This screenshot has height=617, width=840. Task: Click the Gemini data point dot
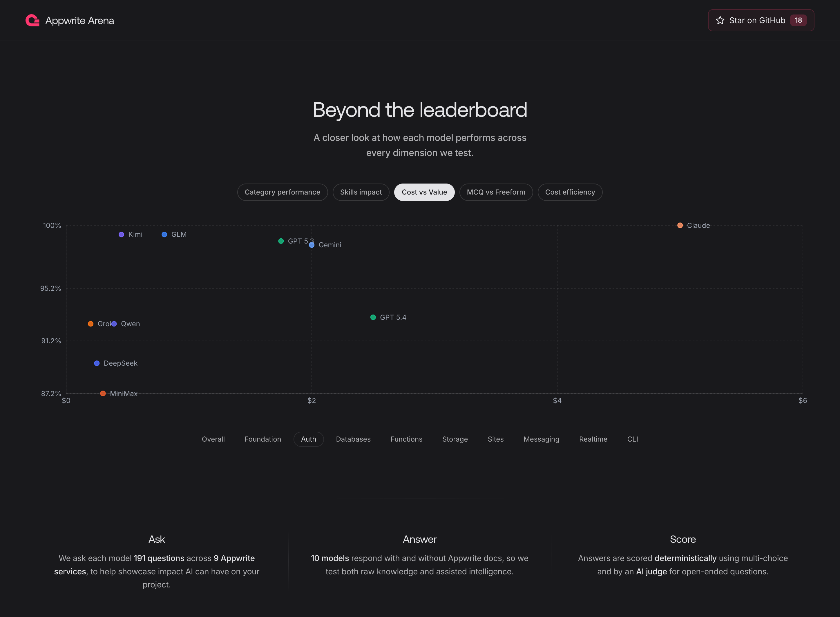(312, 245)
